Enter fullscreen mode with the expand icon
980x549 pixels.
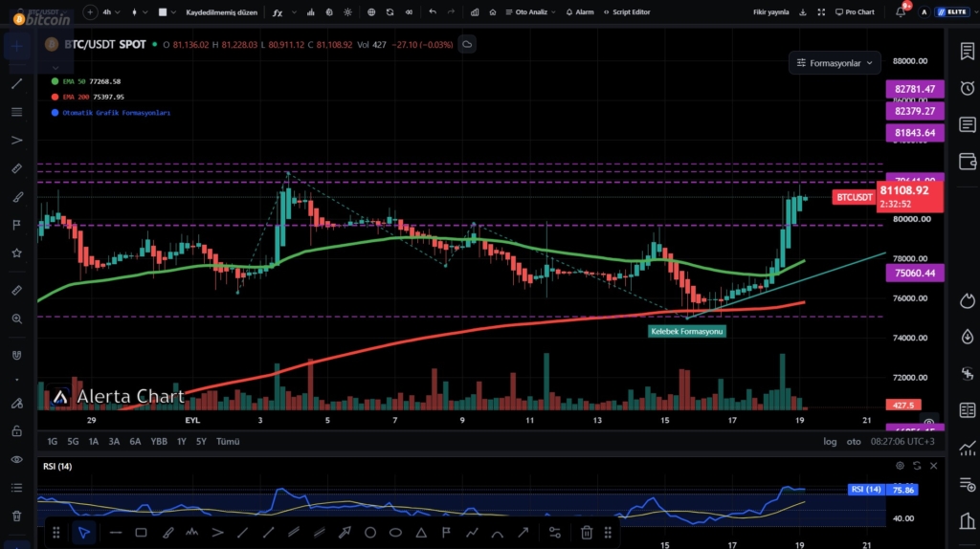(821, 11)
